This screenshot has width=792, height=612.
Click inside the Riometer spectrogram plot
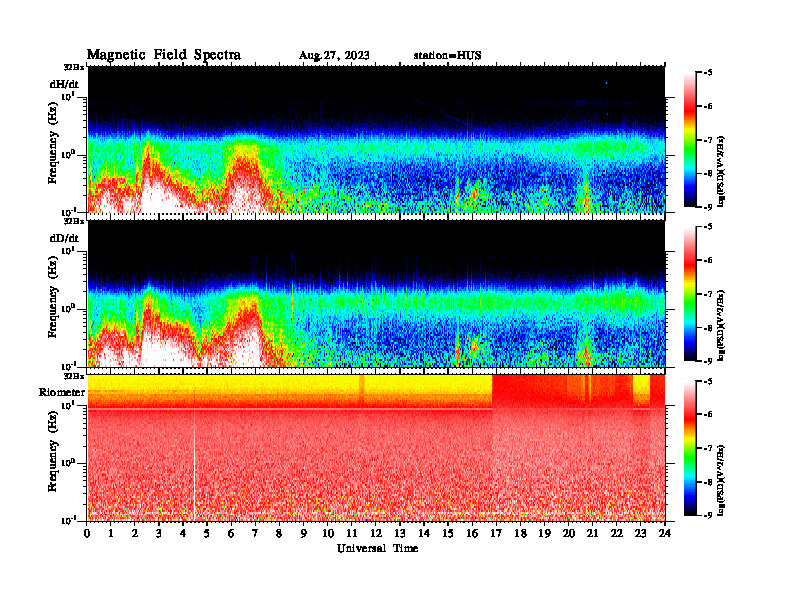click(376, 448)
